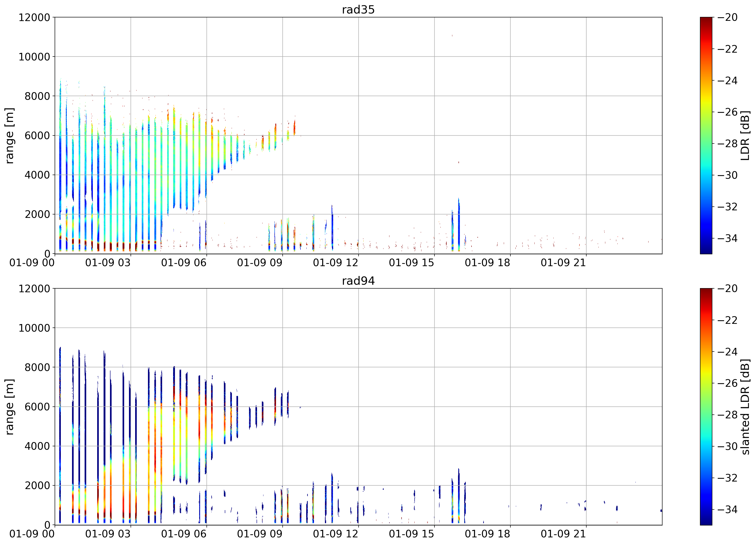Click the −22 tick on the rad35 colorbar
This screenshot has width=756, height=544.
(727, 49)
